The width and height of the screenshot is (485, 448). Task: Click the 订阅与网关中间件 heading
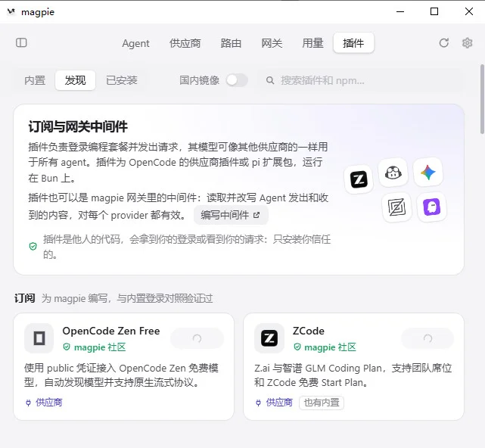pos(78,126)
